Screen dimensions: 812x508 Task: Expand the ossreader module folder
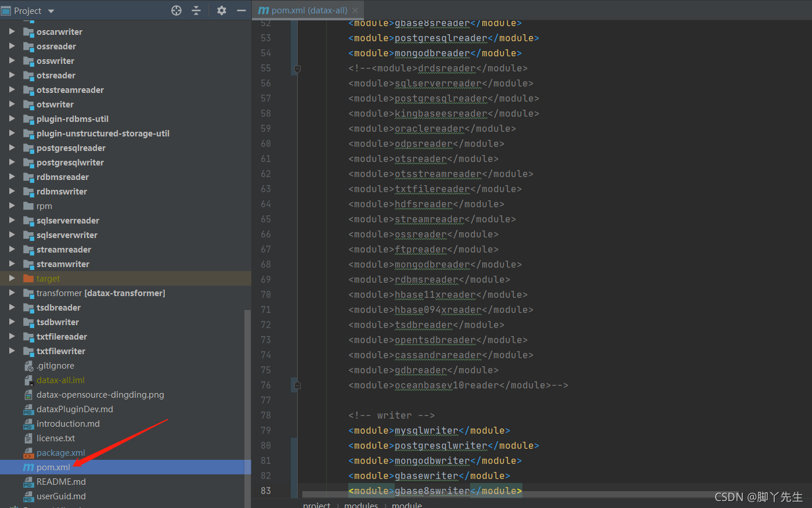tap(12, 46)
